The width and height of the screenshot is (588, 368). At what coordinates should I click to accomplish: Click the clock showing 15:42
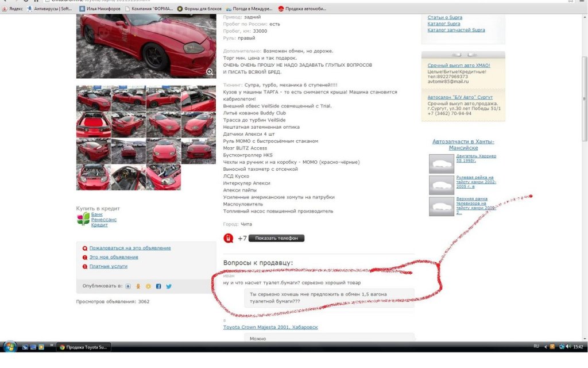578,347
